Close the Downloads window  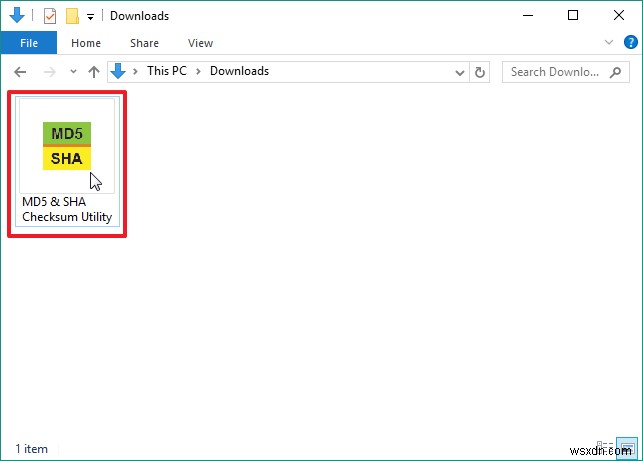(x=619, y=16)
